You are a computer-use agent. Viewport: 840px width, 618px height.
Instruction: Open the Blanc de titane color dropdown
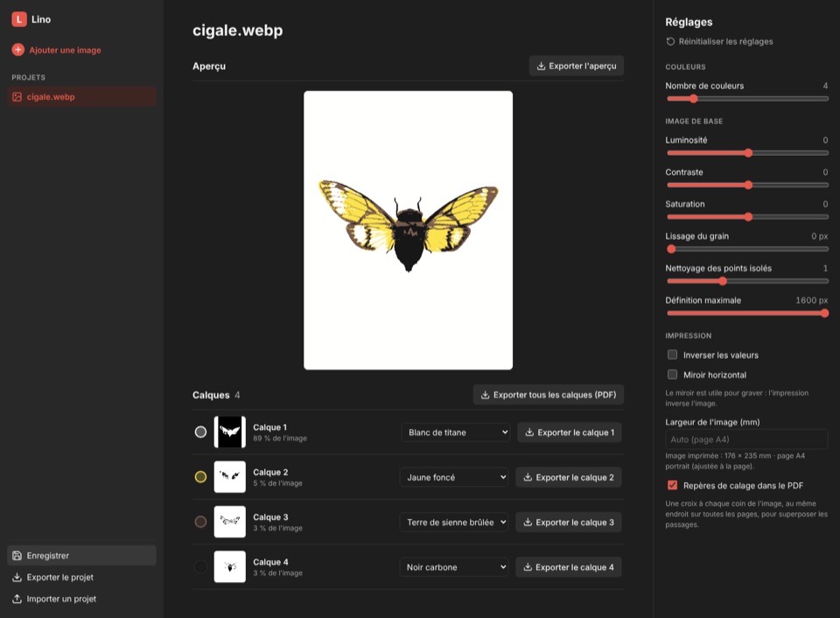click(456, 432)
